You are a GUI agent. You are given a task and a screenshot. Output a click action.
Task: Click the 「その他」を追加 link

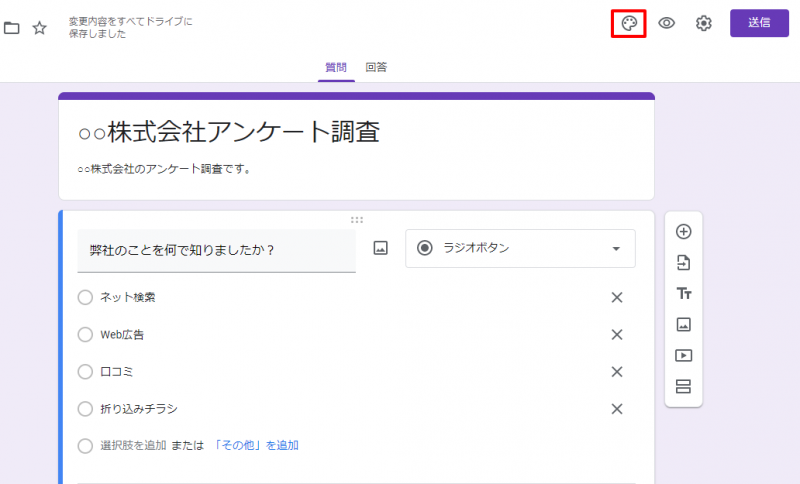click(x=256, y=445)
